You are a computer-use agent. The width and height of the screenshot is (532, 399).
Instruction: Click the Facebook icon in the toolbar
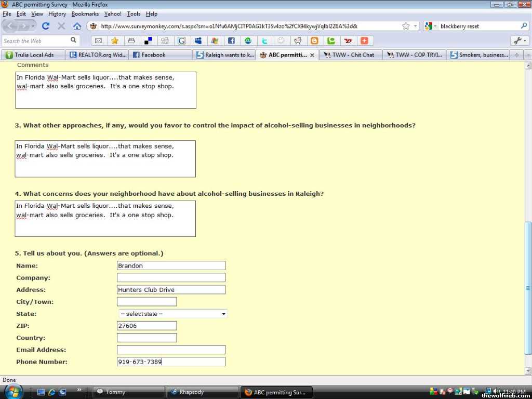click(x=231, y=41)
